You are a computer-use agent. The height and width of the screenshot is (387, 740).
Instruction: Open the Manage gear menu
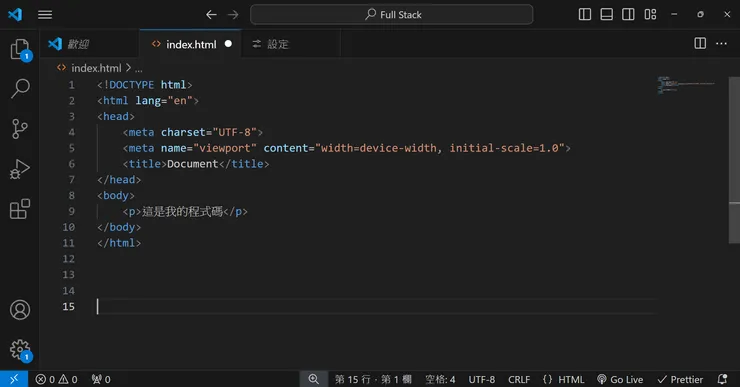click(x=20, y=350)
